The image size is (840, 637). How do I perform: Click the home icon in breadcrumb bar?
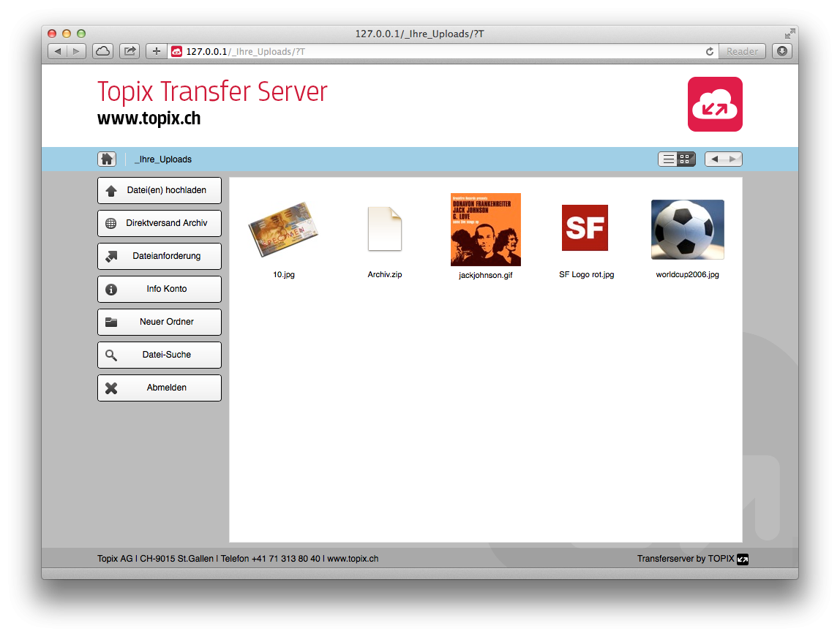click(107, 159)
